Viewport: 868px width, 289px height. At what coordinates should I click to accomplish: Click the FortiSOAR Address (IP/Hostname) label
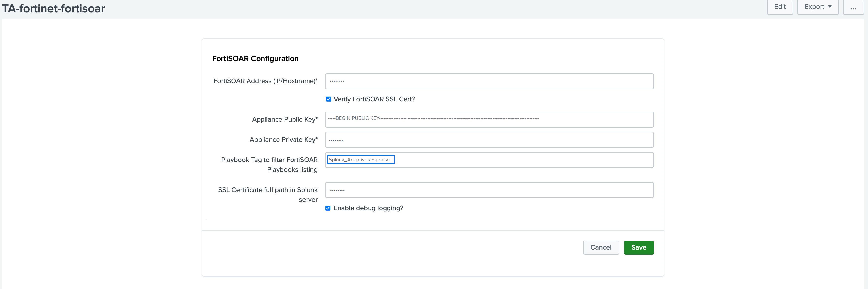point(265,81)
